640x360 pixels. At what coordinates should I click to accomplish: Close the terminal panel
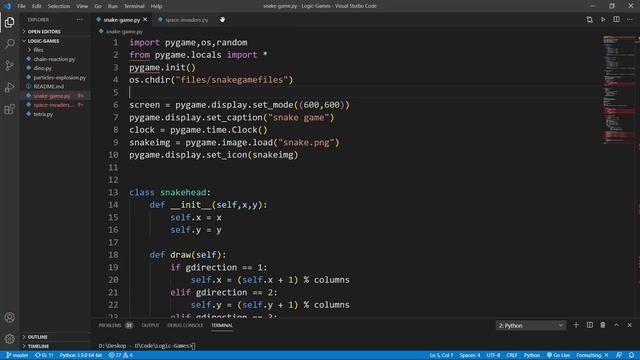click(x=629, y=325)
